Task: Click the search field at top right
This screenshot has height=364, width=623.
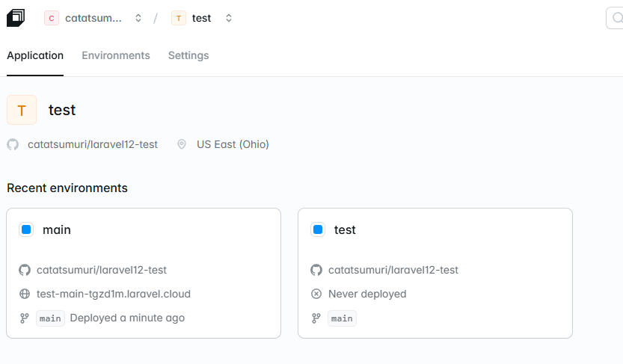Action: (x=615, y=18)
